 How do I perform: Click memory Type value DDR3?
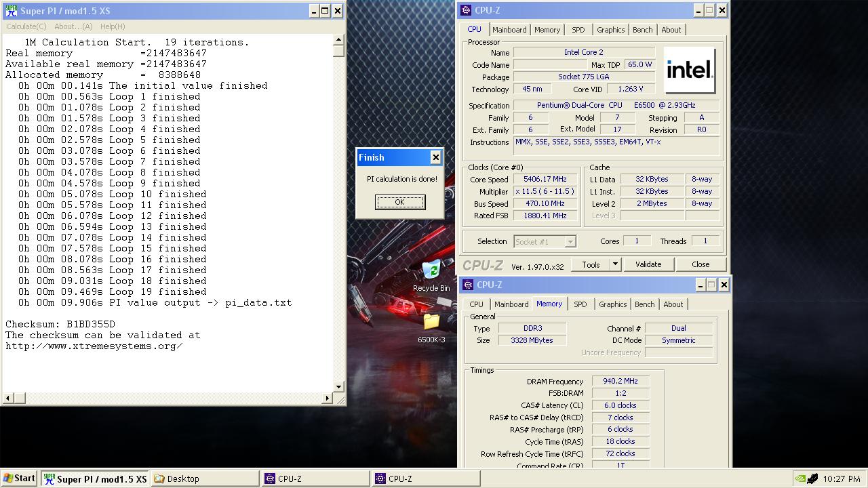click(x=532, y=328)
